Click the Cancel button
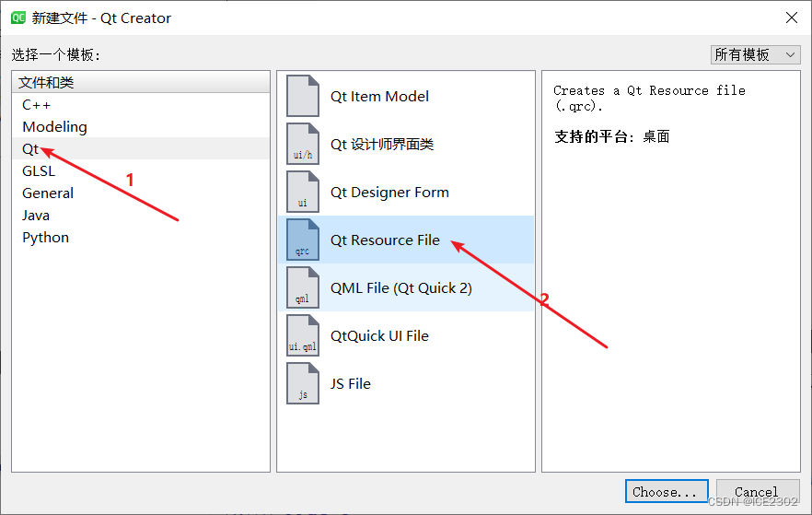Viewport: 812px width, 515px height. (758, 491)
